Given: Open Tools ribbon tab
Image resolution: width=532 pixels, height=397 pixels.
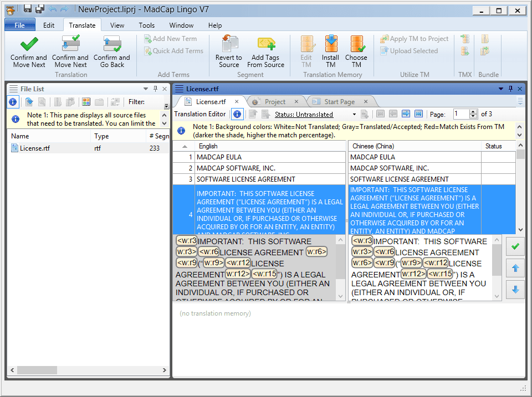Looking at the screenshot, I should pyautogui.click(x=146, y=25).
